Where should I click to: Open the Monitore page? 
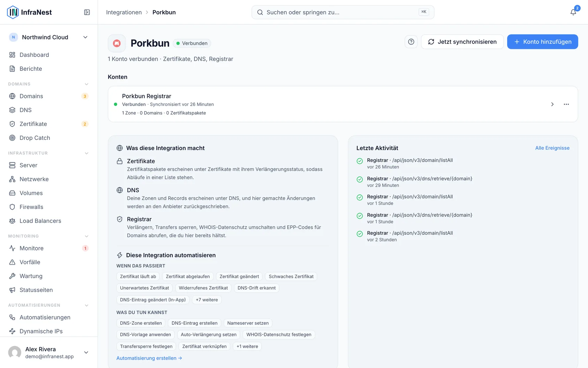click(48, 248)
